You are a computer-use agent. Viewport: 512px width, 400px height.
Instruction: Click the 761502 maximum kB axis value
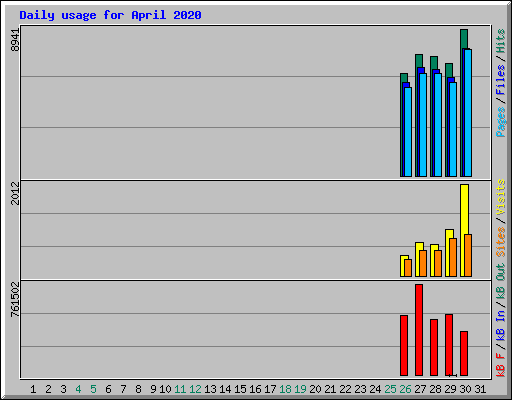click(x=15, y=299)
